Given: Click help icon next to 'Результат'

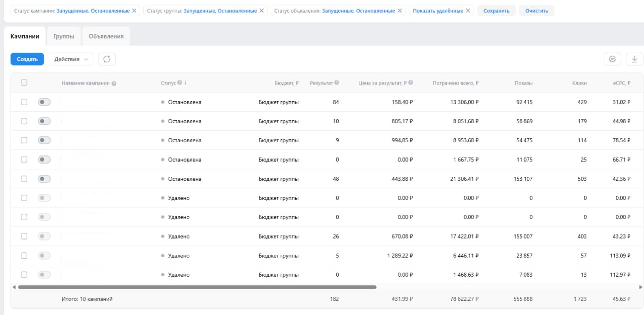Looking at the screenshot, I should [336, 83].
